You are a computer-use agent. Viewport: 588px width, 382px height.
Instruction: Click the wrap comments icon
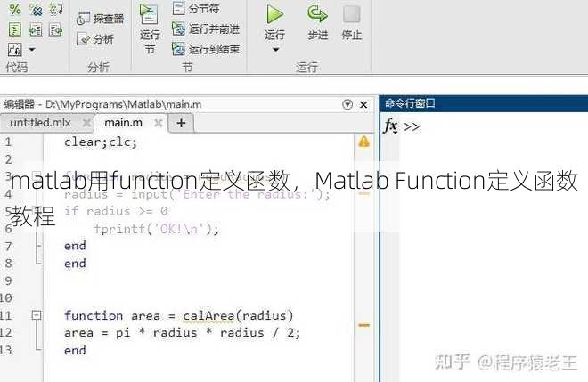[56, 9]
